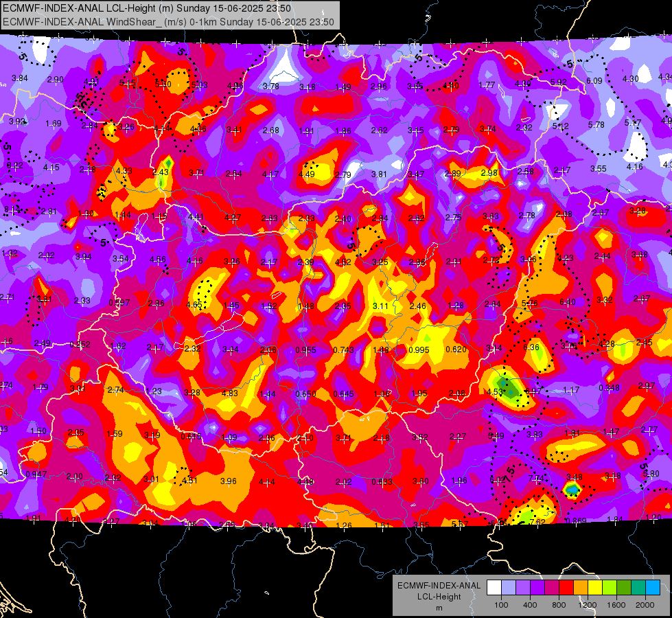
Task: Click the wind shear value 0.615
Action: 191,436
